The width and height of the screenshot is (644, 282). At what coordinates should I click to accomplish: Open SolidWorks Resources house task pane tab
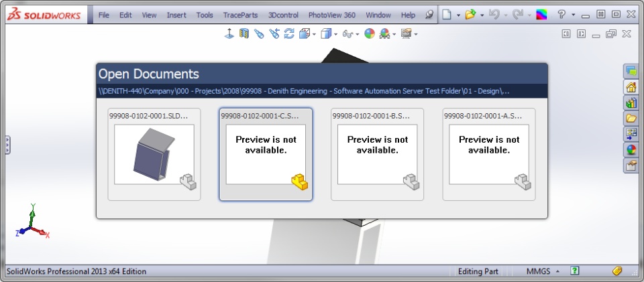pos(631,87)
